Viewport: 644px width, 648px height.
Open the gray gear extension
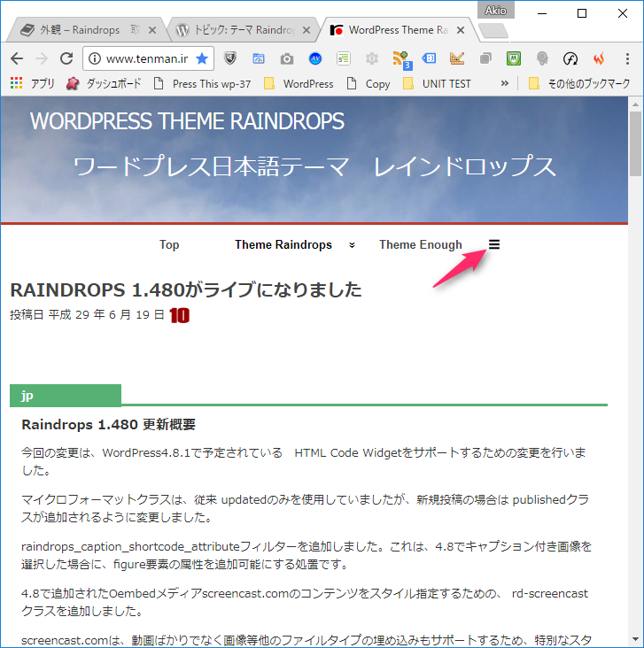point(372,58)
